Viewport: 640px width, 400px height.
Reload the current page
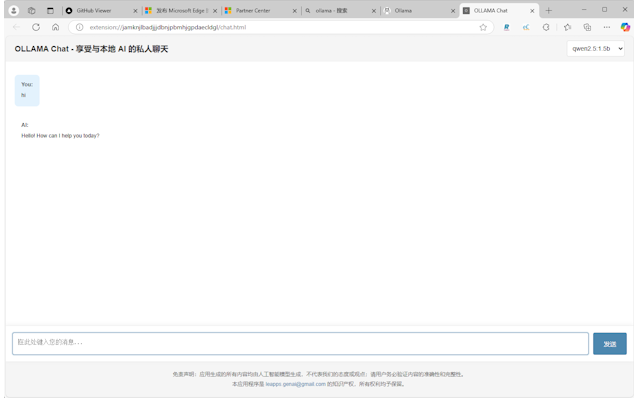click(x=36, y=27)
